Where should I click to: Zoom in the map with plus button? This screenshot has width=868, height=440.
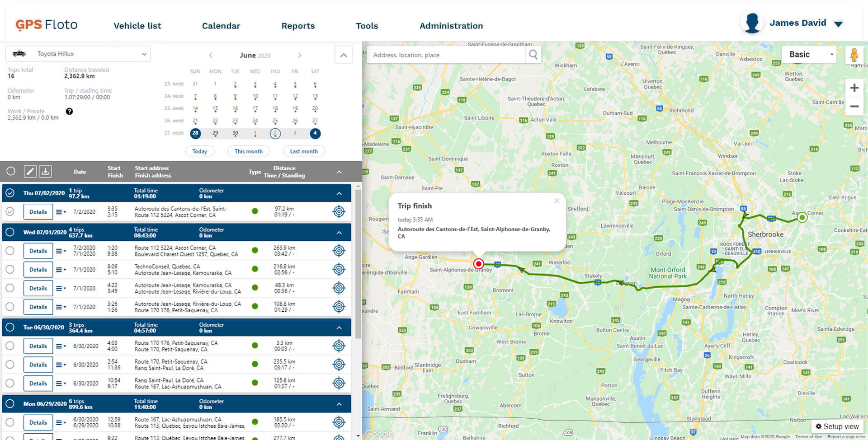pyautogui.click(x=854, y=88)
